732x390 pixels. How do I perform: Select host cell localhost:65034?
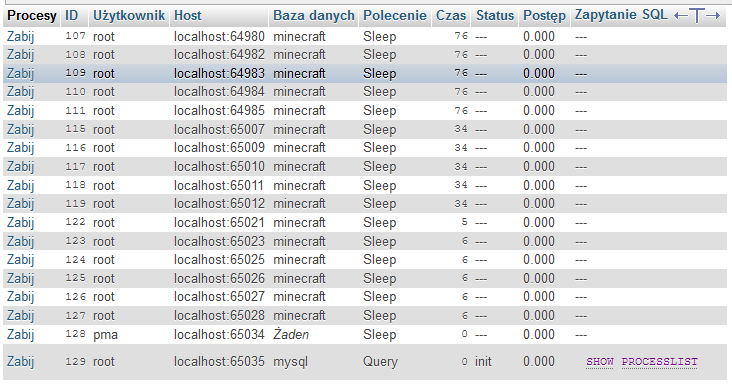point(219,334)
